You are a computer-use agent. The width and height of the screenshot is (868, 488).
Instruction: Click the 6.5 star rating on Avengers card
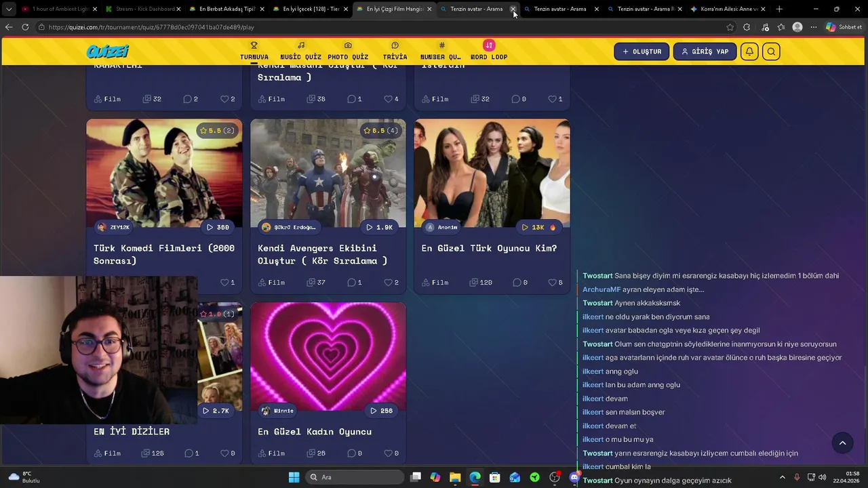pyautogui.click(x=381, y=130)
